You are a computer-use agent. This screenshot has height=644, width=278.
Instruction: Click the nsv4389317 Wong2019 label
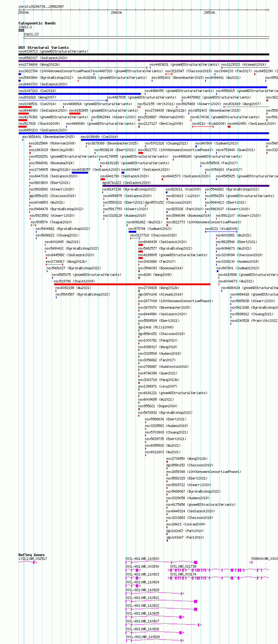pyautogui.click(x=158, y=347)
